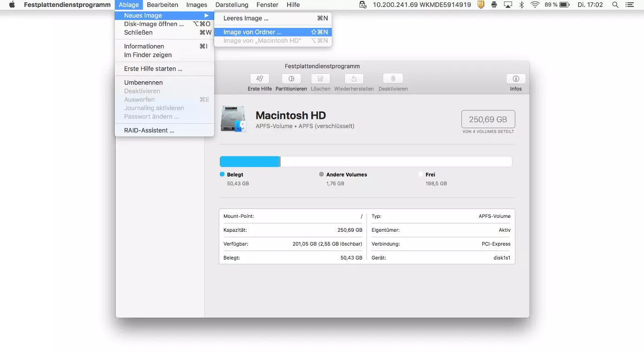
Task: Select RAID-Assistent … menu entry
Action: [x=164, y=130]
